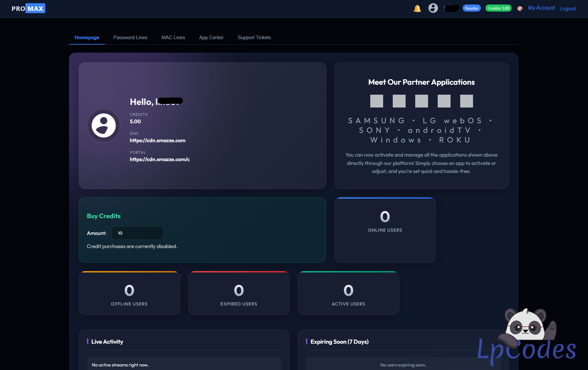Go to the App Center tab
588x370 pixels.
coord(211,38)
